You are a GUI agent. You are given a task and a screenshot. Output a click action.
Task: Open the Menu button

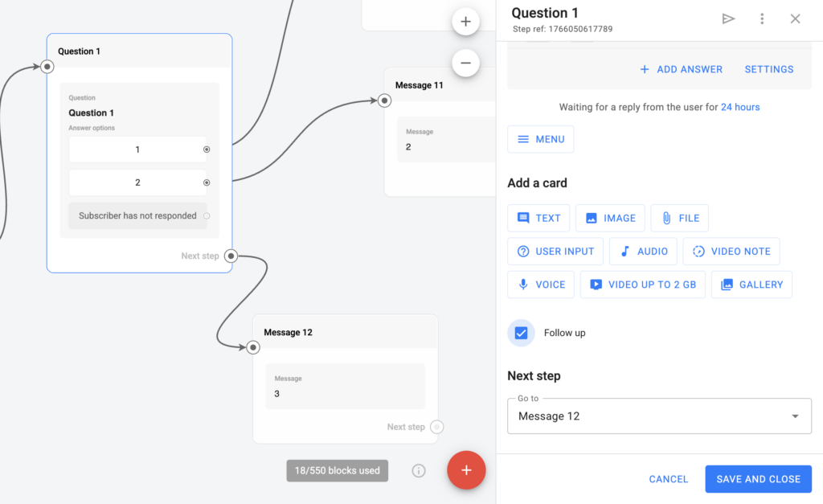click(540, 139)
